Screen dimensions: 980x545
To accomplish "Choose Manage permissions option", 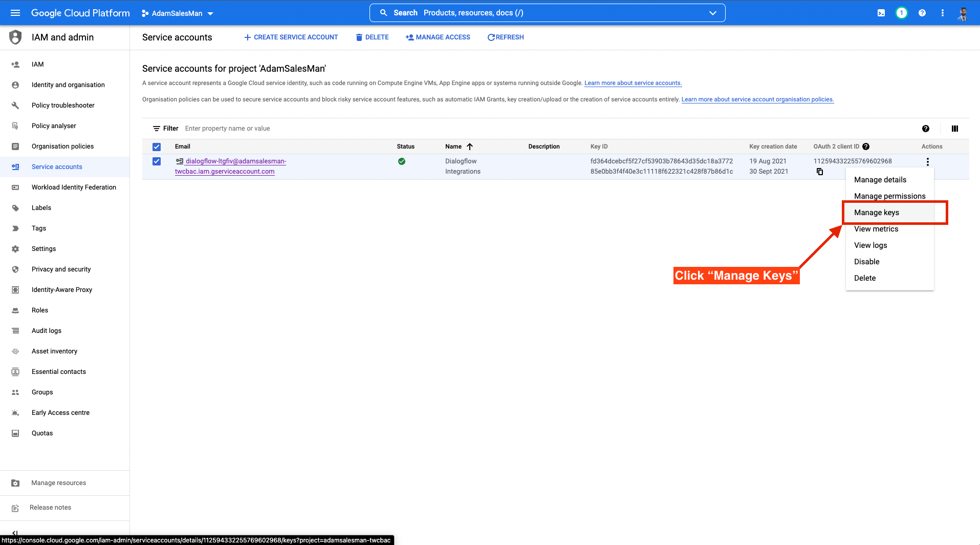I will [x=890, y=196].
